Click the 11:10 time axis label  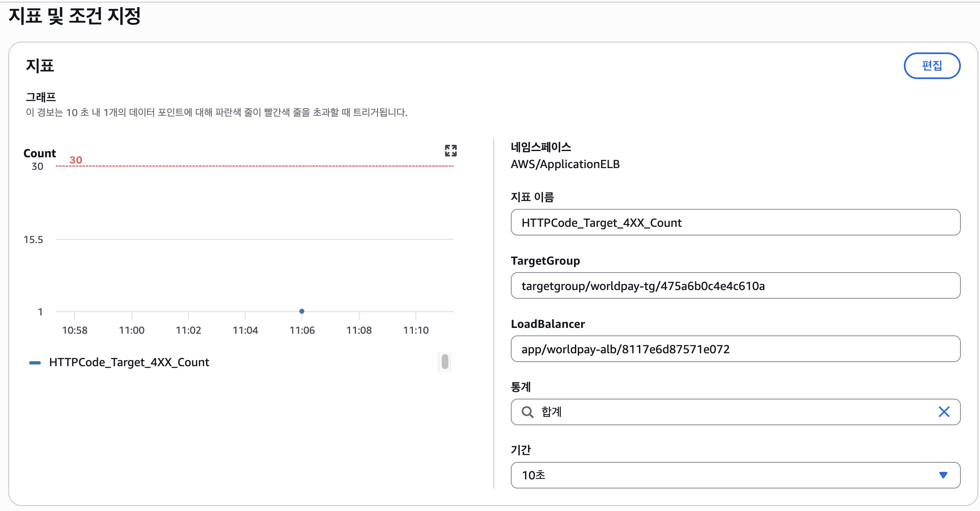416,330
